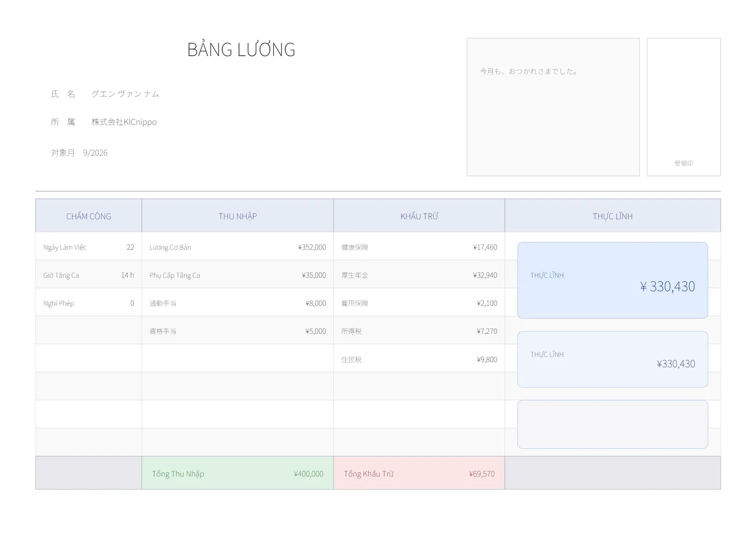Click the CHẤM CÔNG column header
The image size is (756, 535).
(x=89, y=216)
